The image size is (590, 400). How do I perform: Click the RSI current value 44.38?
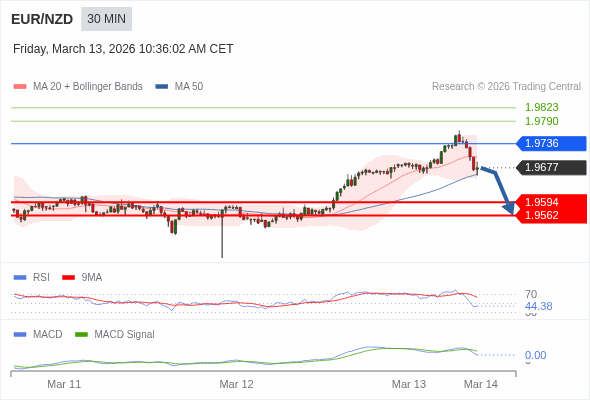(538, 306)
